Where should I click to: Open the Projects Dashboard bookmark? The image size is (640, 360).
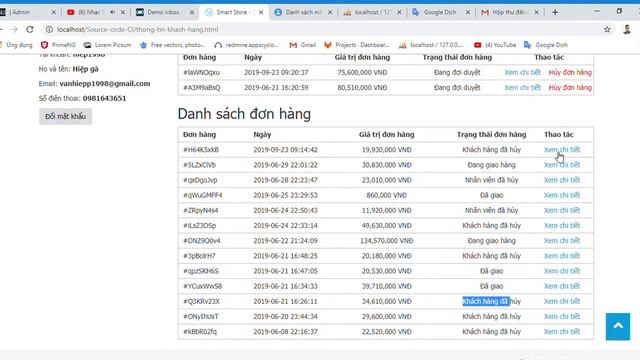point(356,45)
